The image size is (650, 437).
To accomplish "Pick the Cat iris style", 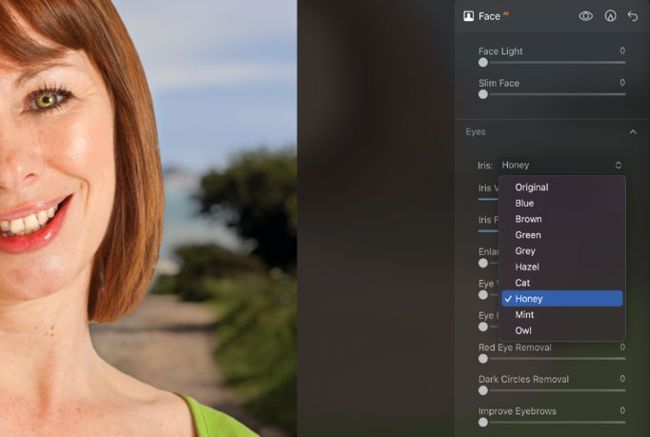I will (x=522, y=283).
